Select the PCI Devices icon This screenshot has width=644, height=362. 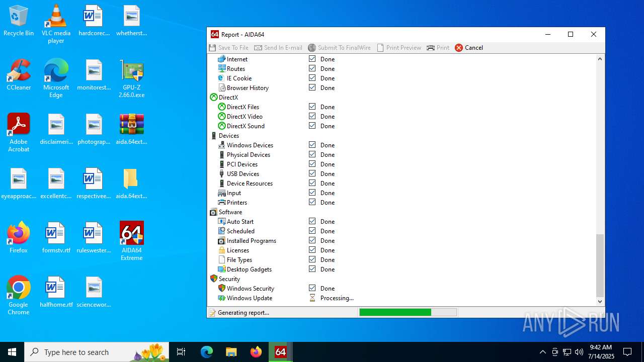tap(221, 164)
